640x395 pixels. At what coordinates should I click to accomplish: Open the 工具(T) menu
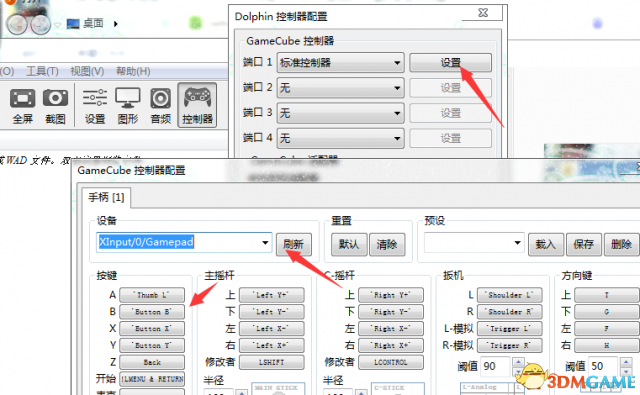tap(42, 71)
